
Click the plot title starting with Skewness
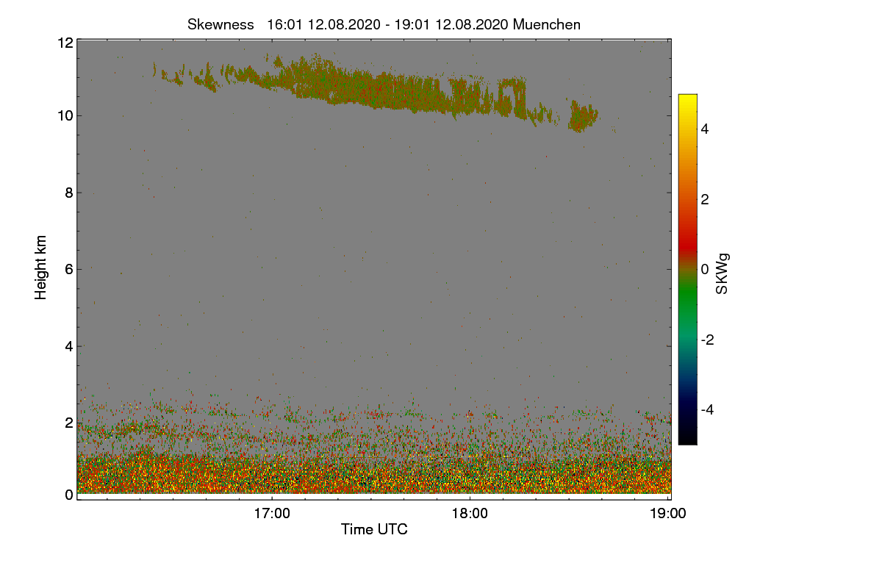pyautogui.click(x=384, y=24)
